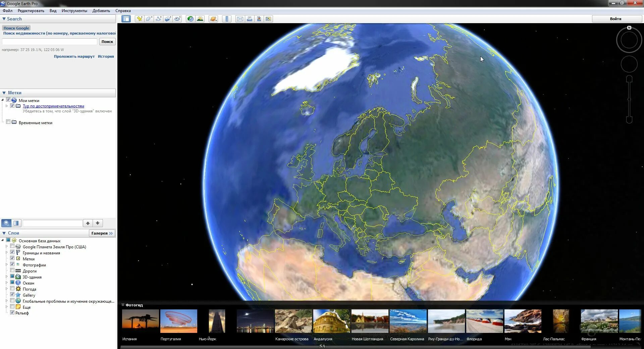Click the Проложить маршрут link
The width and height of the screenshot is (644, 349).
click(74, 56)
